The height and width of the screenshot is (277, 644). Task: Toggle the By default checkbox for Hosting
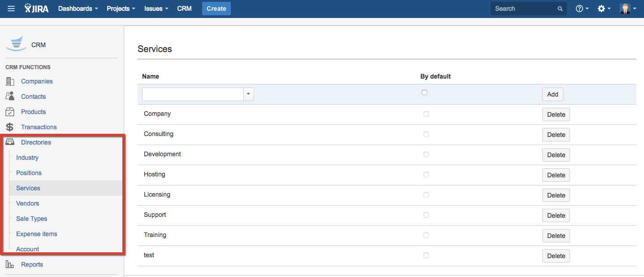point(426,175)
